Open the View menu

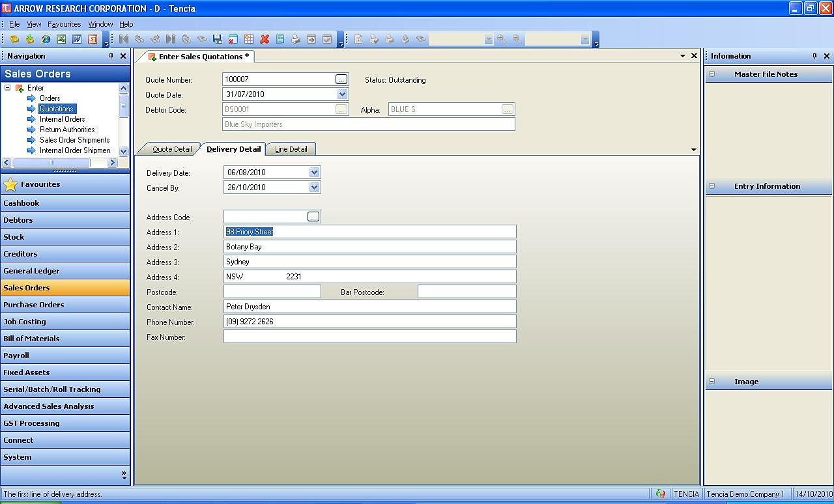(34, 24)
